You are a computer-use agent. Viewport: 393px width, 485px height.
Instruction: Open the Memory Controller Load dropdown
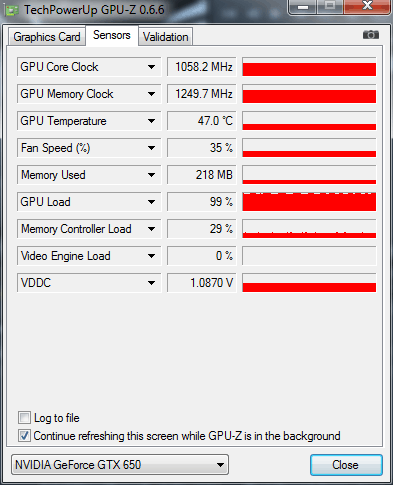tap(151, 229)
